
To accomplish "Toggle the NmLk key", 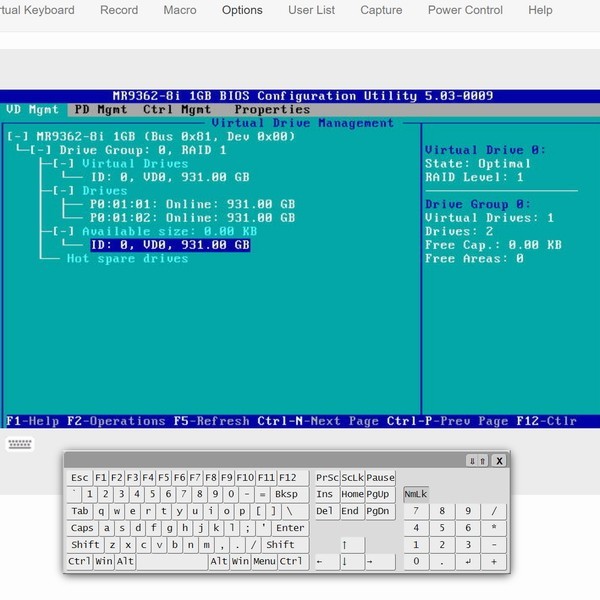I will [416, 494].
